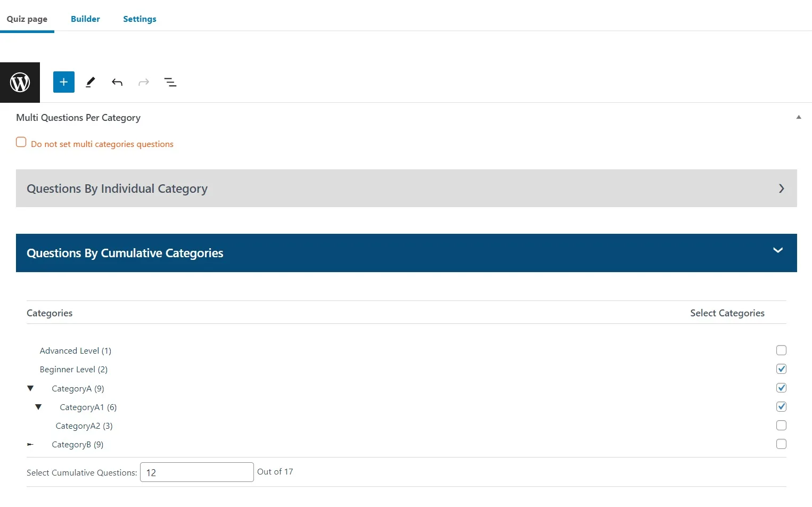Switch to the Builder tab
812x507 pixels.
[x=85, y=19]
